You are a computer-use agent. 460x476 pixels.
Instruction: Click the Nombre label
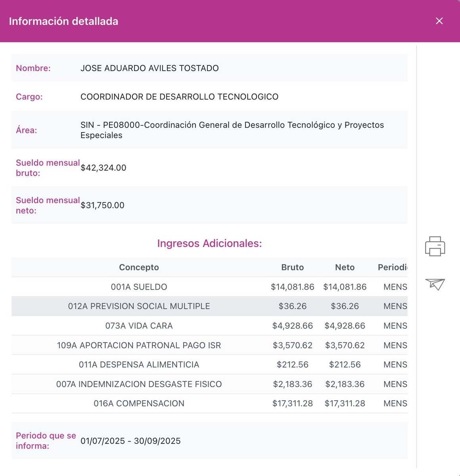[33, 68]
